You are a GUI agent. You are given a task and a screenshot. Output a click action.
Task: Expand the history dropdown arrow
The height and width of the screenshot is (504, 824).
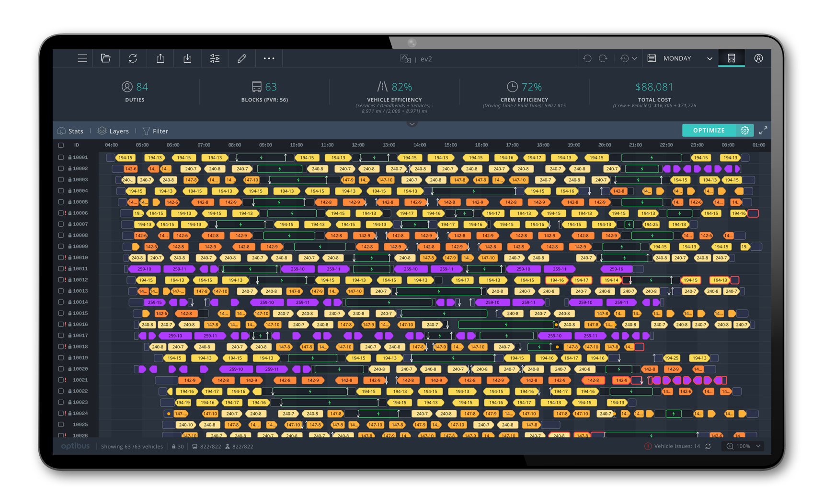(634, 58)
